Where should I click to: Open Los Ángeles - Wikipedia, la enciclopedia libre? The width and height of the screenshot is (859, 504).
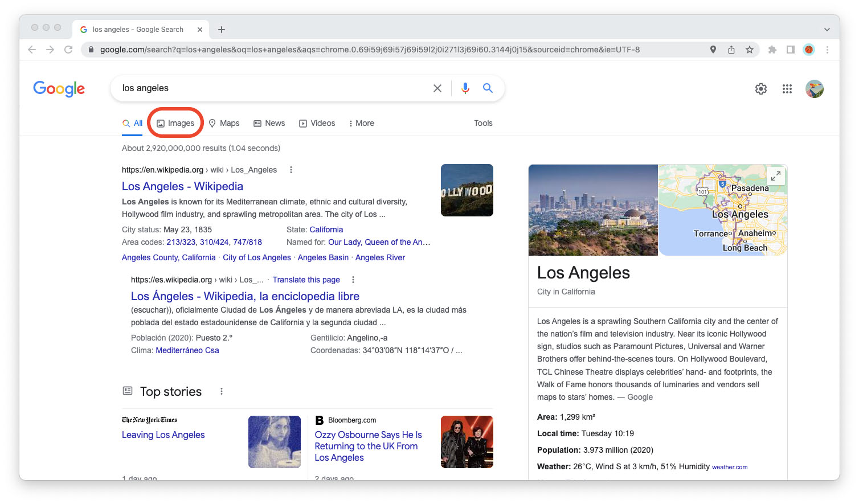click(245, 296)
